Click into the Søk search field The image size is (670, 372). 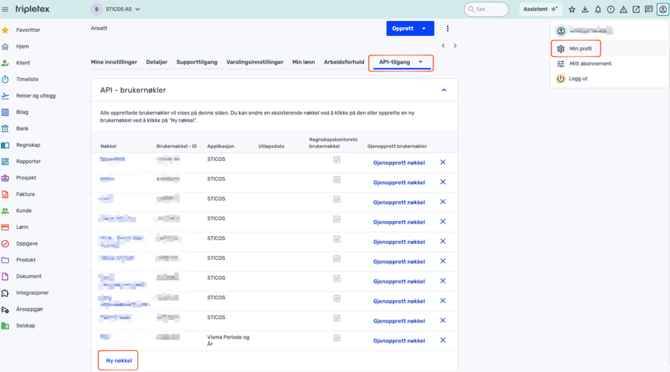486,9
